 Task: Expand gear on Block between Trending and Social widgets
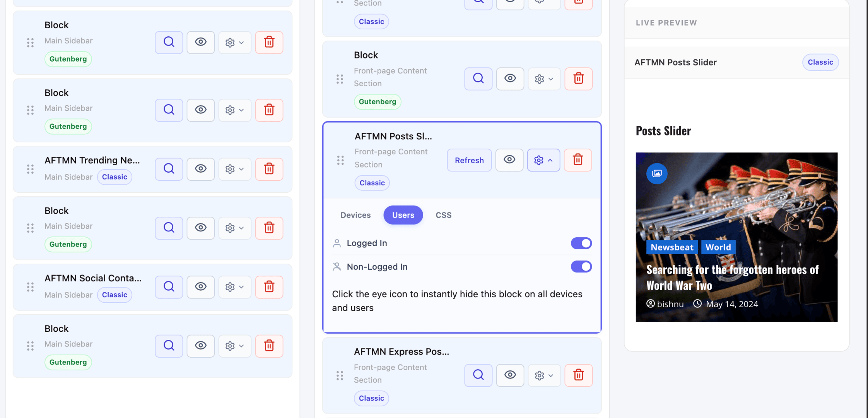pyautogui.click(x=235, y=228)
